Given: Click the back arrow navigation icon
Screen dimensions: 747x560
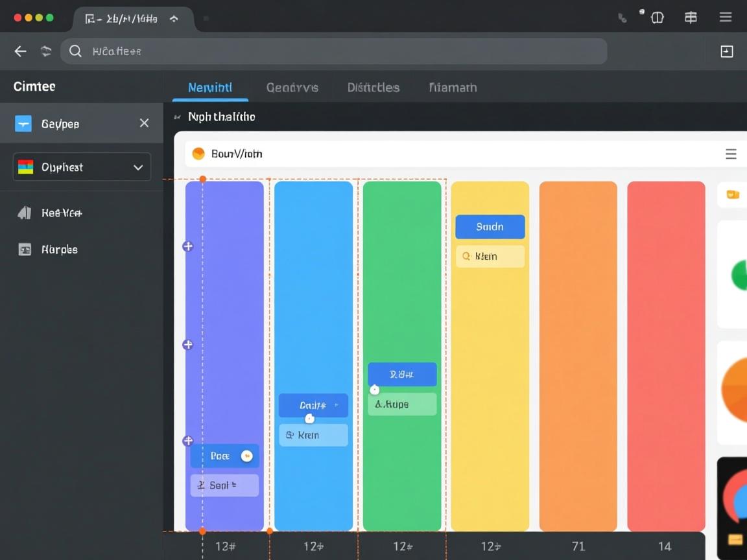Looking at the screenshot, I should coord(21,51).
